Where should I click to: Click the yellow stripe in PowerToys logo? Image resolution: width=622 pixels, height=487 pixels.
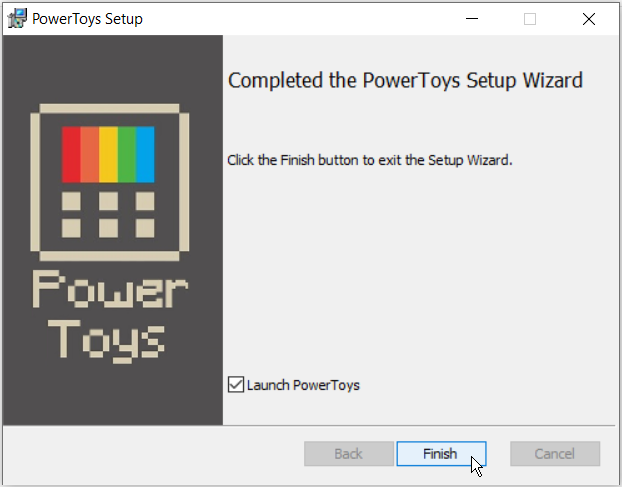[x=108, y=155]
